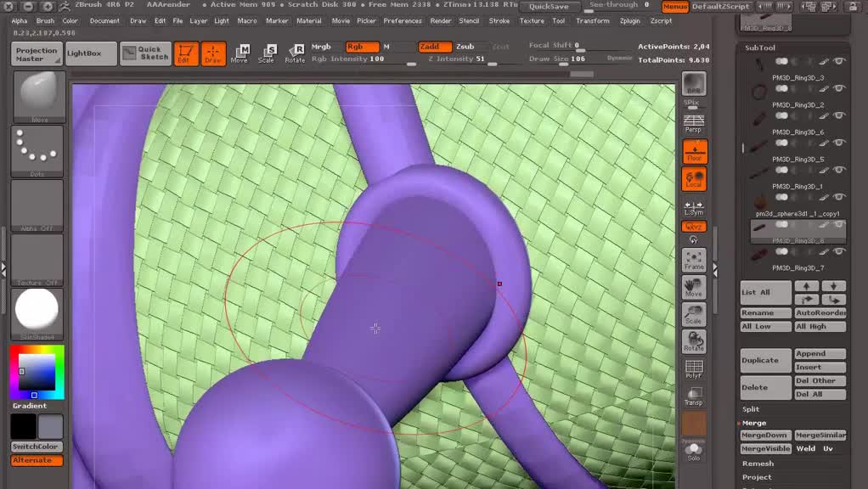Toggle Transp transparency mode

(694, 396)
